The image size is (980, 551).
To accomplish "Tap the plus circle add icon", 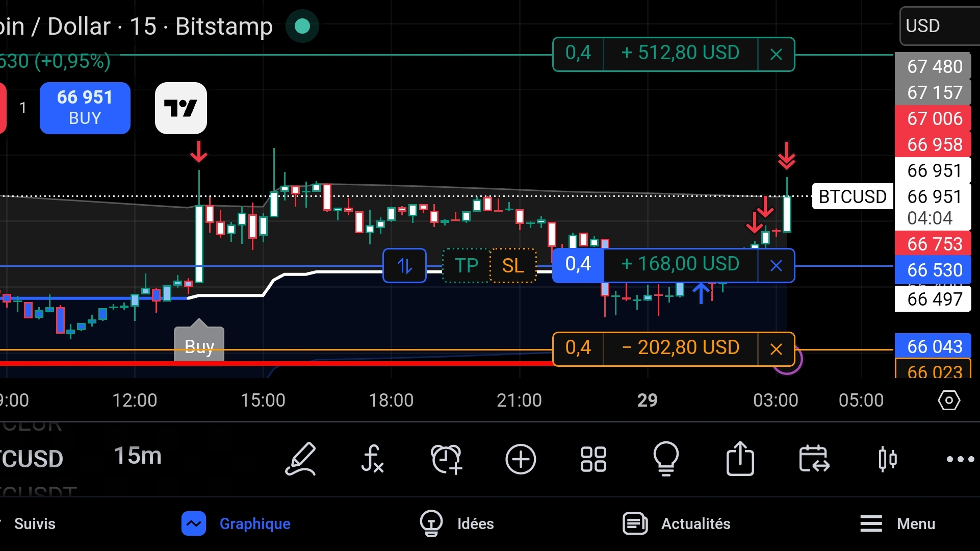I will (x=521, y=459).
